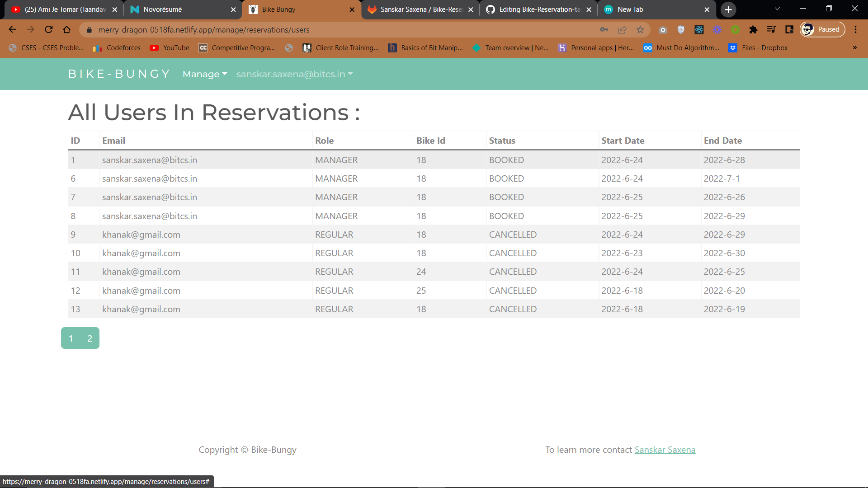Open the Manage dropdown menu
Image resolution: width=868 pixels, height=488 pixels.
(204, 74)
